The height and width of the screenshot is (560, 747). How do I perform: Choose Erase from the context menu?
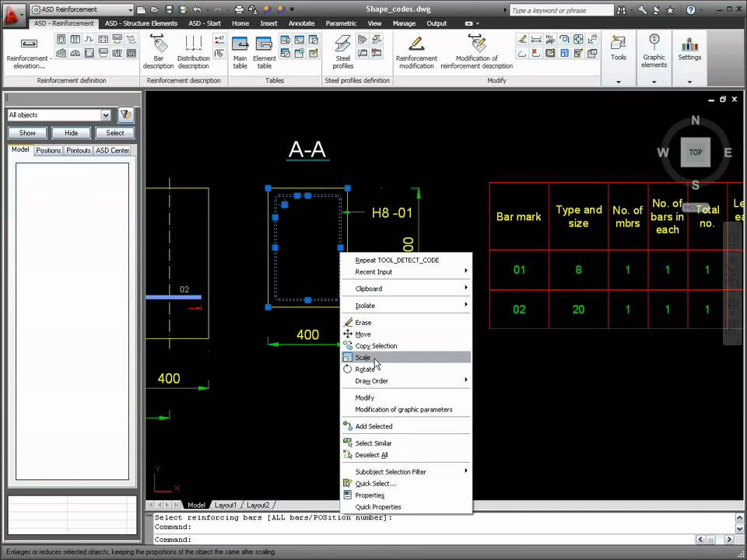(x=363, y=321)
